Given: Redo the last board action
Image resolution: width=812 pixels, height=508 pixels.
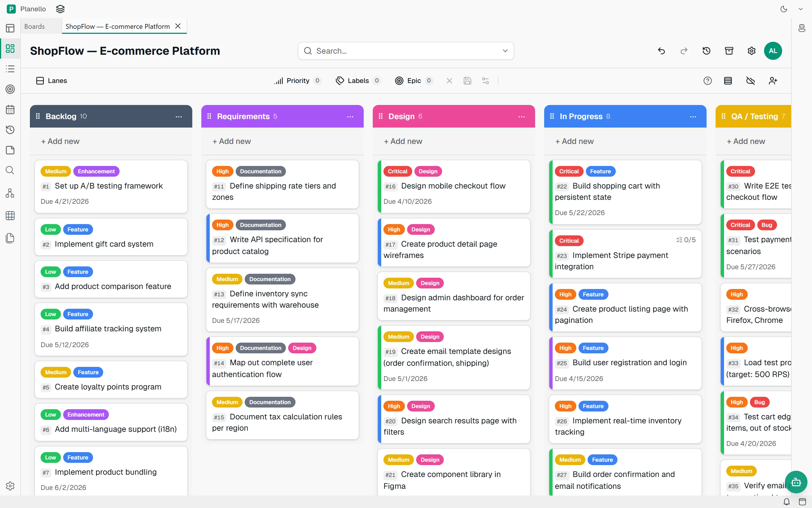Looking at the screenshot, I should coord(684,51).
